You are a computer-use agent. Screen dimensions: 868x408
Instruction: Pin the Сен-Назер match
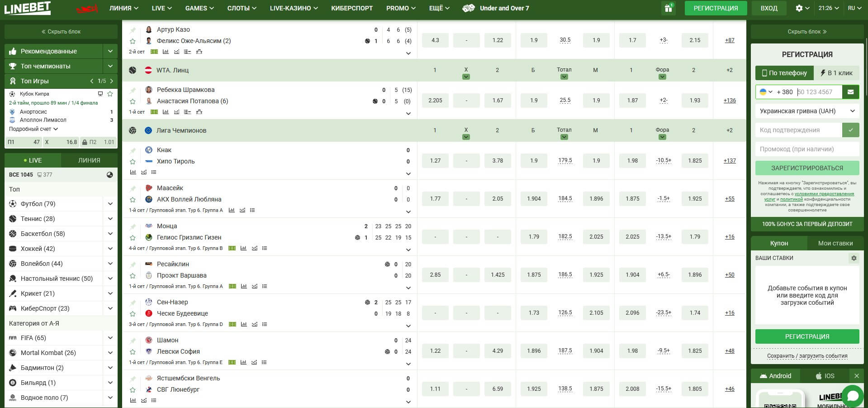[x=133, y=302]
